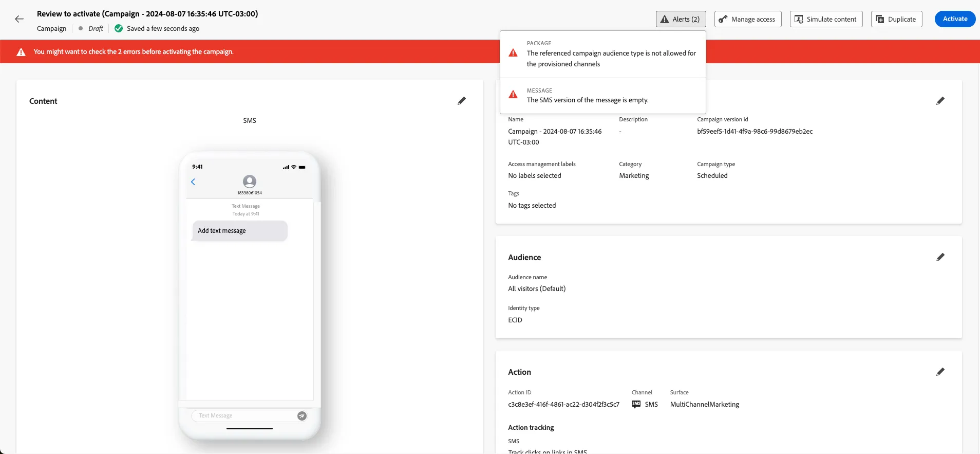This screenshot has height=454, width=980.
Task: Edit campaign properties with top-right pencil icon
Action: (940, 101)
